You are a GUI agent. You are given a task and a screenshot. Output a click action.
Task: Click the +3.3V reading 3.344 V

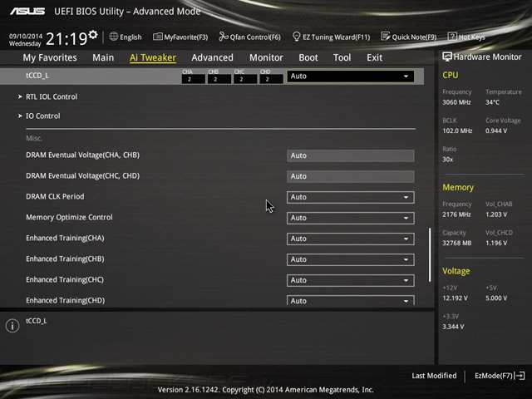[453, 327]
